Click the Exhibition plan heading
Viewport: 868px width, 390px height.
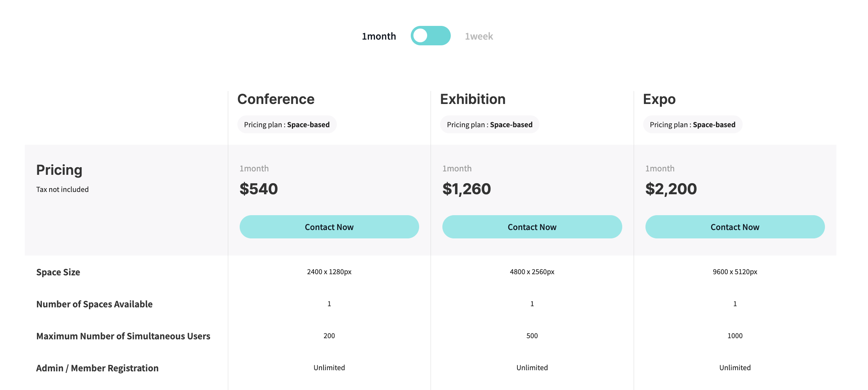click(x=472, y=99)
